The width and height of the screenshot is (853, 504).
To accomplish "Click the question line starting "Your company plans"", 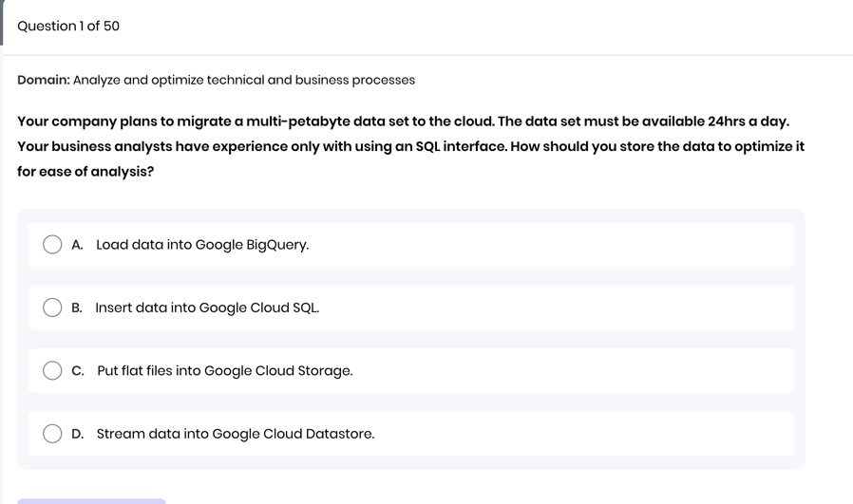I will point(403,121).
